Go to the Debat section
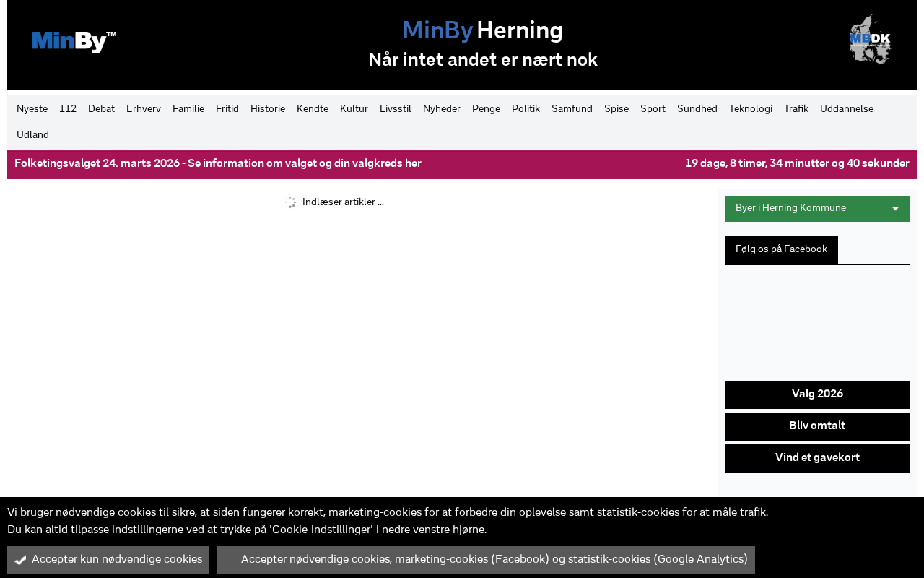Screen dimensions: 924x578 click(x=101, y=109)
